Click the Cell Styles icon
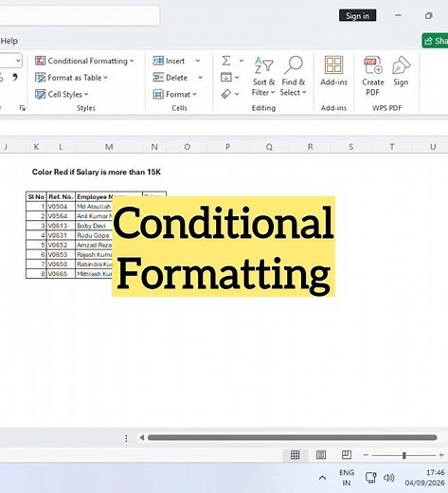 [40, 94]
